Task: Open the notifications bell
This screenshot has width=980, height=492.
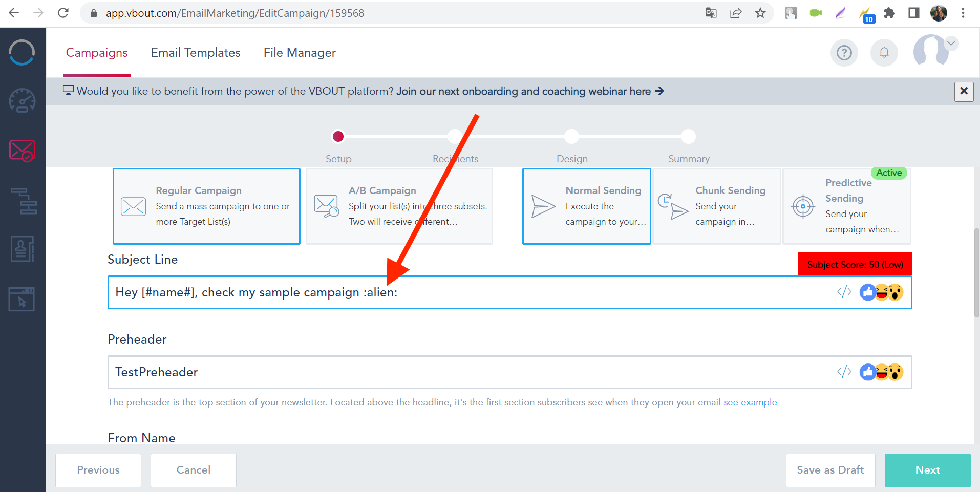Action: 884,52
